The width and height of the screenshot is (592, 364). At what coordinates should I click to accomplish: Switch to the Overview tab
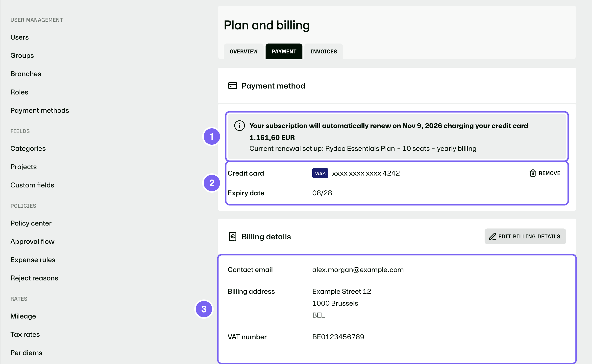click(244, 51)
